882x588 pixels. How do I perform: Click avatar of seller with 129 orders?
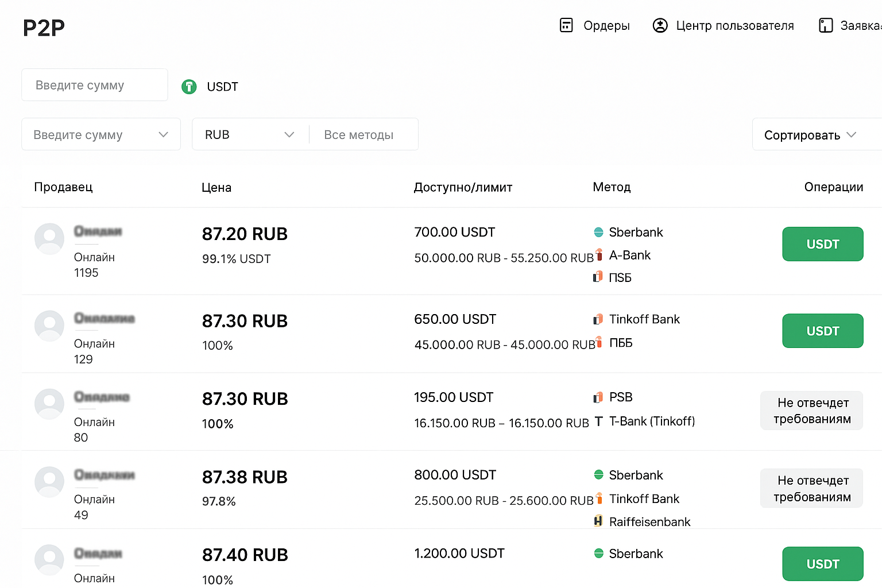tap(49, 326)
